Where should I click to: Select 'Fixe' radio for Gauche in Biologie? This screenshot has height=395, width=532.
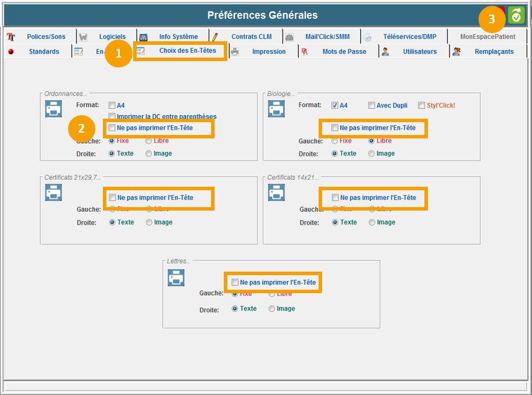coord(335,141)
